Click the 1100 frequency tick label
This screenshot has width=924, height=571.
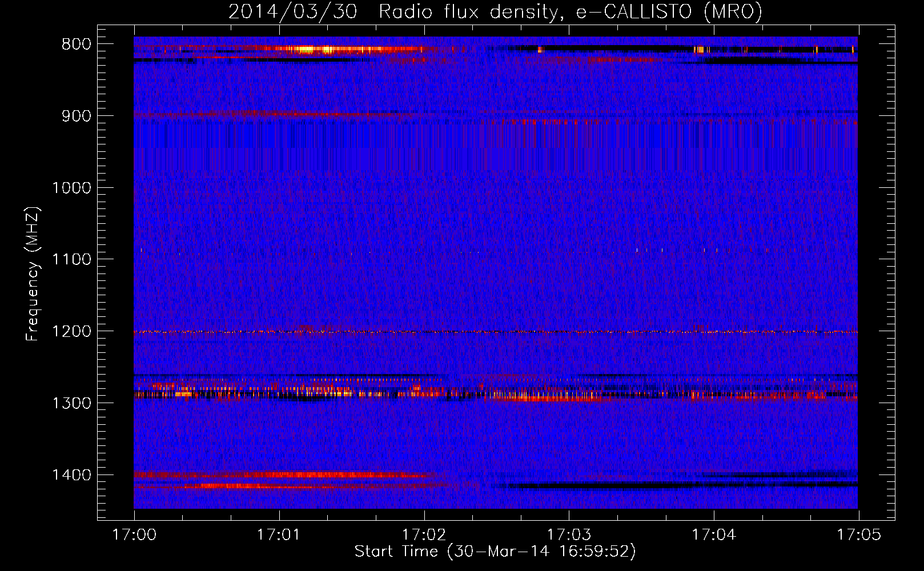click(71, 259)
